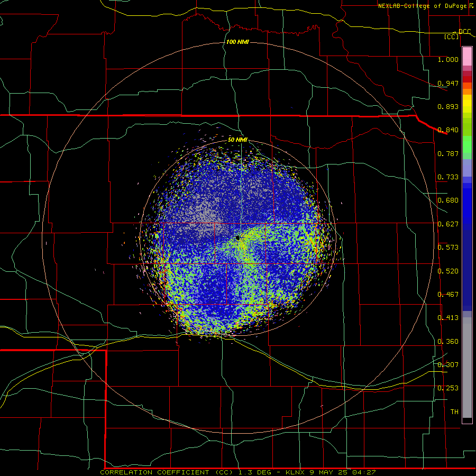
Task: Click the 0.893 scale value
Action: coord(448,106)
